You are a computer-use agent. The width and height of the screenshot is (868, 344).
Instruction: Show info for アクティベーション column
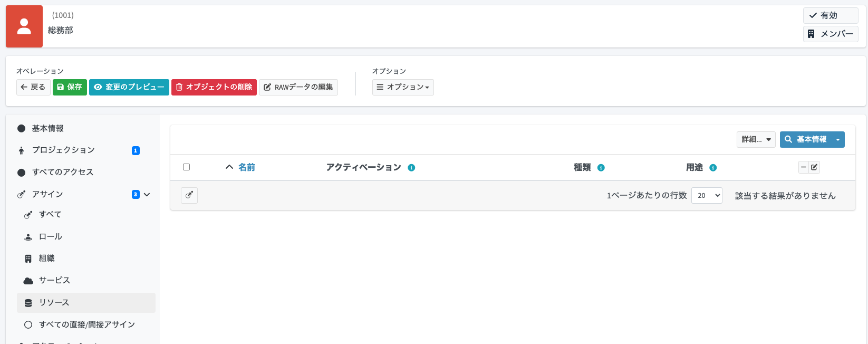411,168
